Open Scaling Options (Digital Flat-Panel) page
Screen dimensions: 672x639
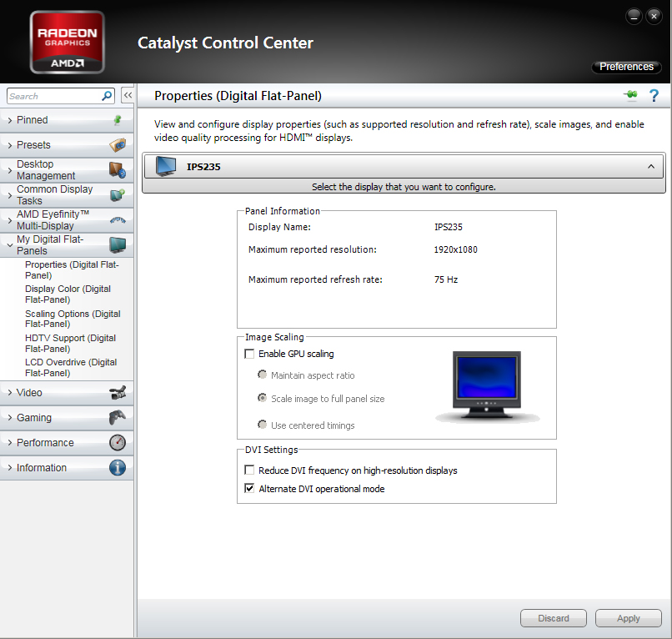pyautogui.click(x=73, y=319)
